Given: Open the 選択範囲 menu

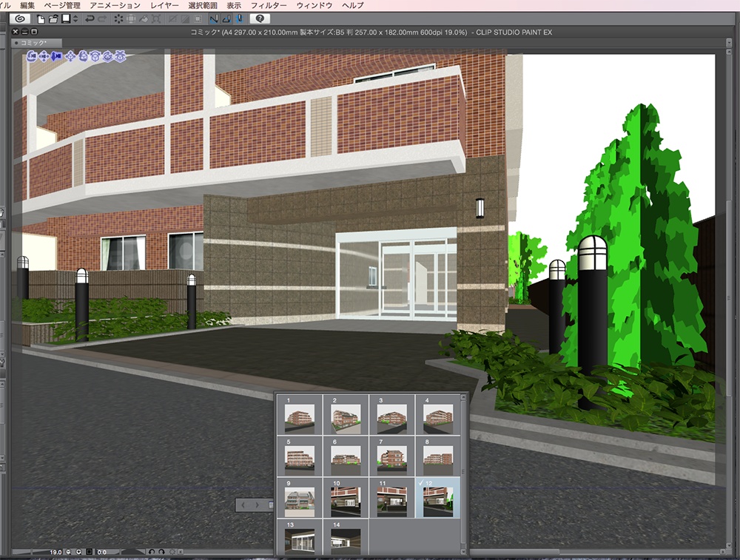Looking at the screenshot, I should (x=203, y=5).
